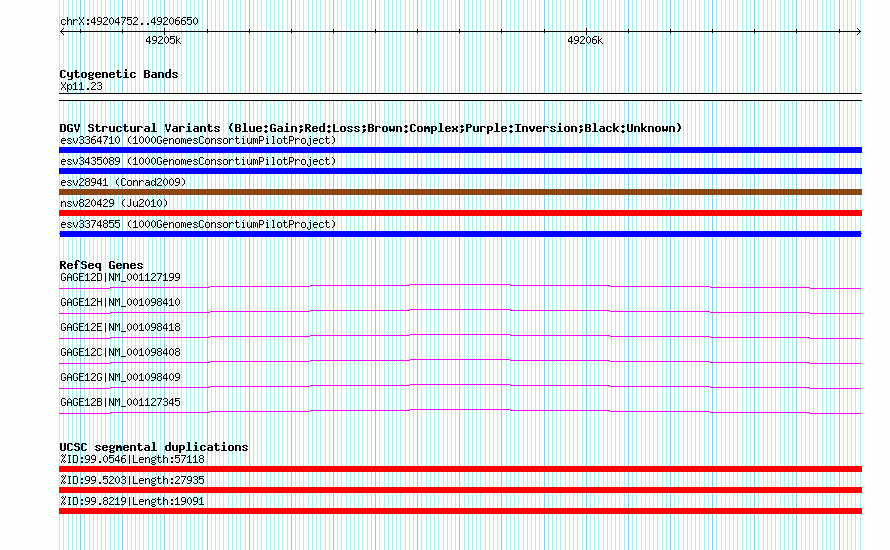Image resolution: width=890 pixels, height=550 pixels.
Task: Open variant label nsv820429 (Ju2010)
Action: [x=114, y=203]
